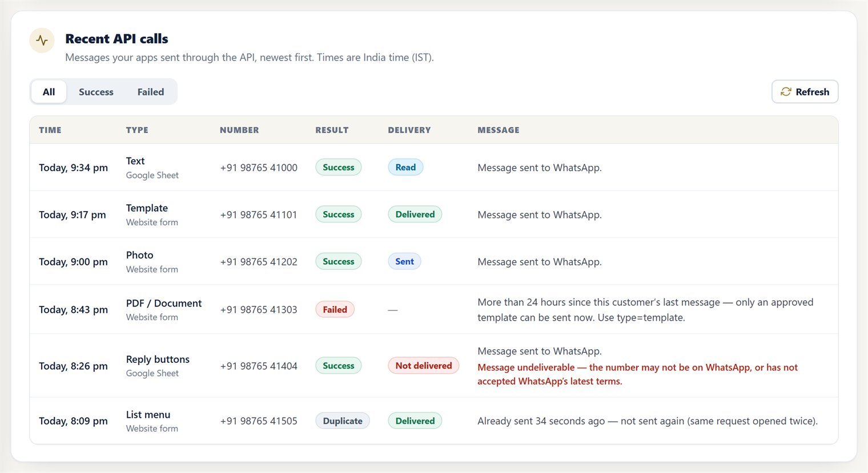868x473 pixels.
Task: Click the Template type label
Action: tap(147, 208)
